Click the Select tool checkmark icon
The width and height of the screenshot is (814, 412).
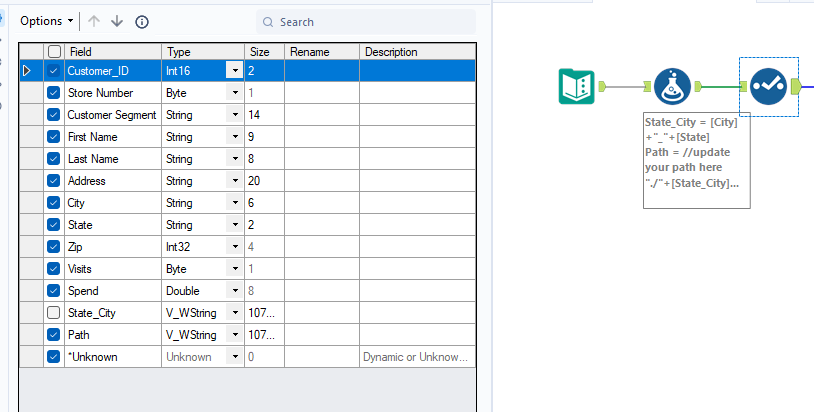768,87
